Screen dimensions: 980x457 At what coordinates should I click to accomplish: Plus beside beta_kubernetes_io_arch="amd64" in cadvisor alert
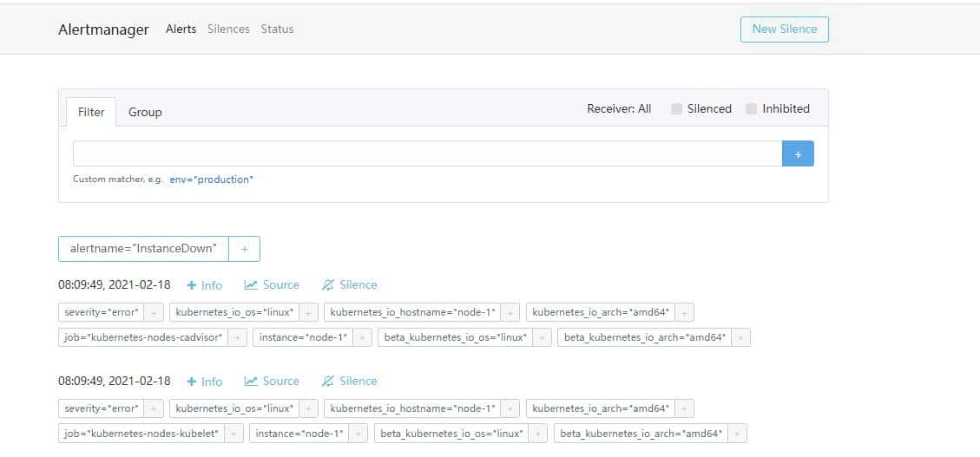pos(740,337)
